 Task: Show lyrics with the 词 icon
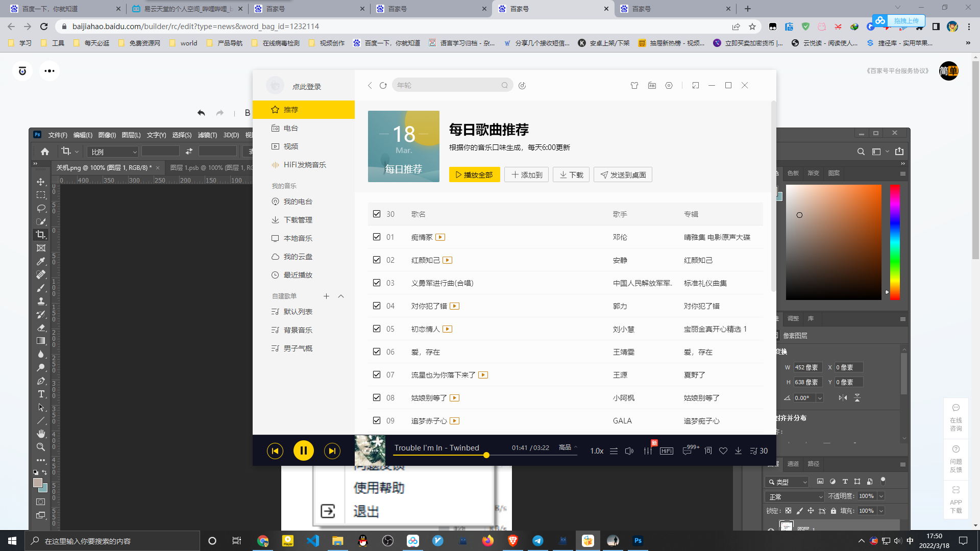(x=708, y=451)
